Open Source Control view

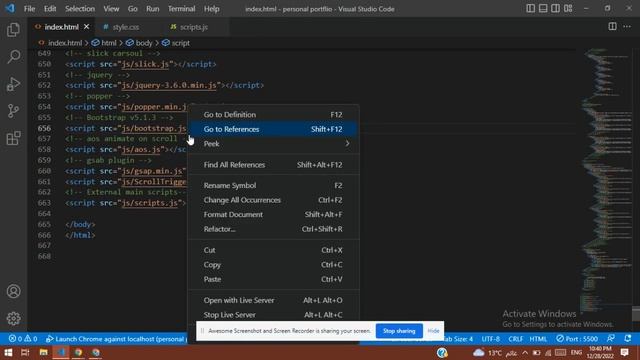coord(13,111)
